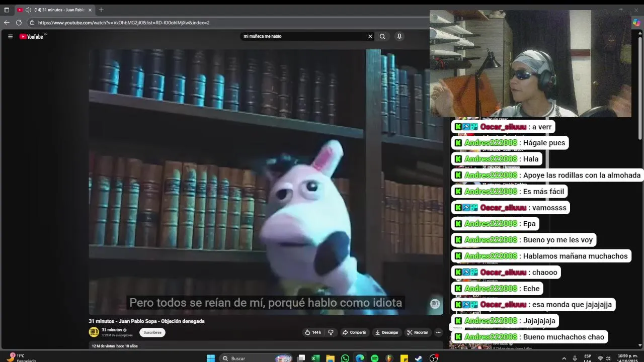Close the '31 minutos - Juan Pablo' tab
Screen dimensions: 644x362
(90, 10)
